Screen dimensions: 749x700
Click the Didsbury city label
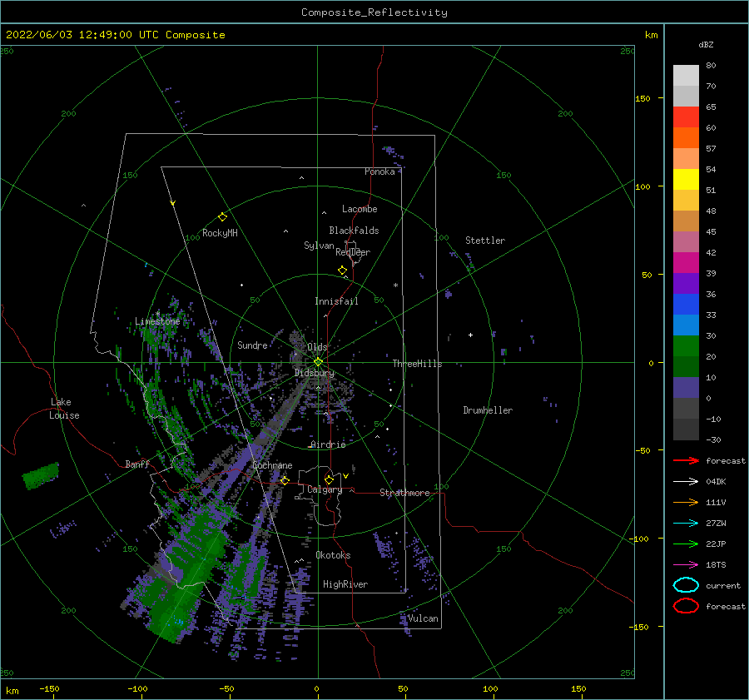coord(315,373)
